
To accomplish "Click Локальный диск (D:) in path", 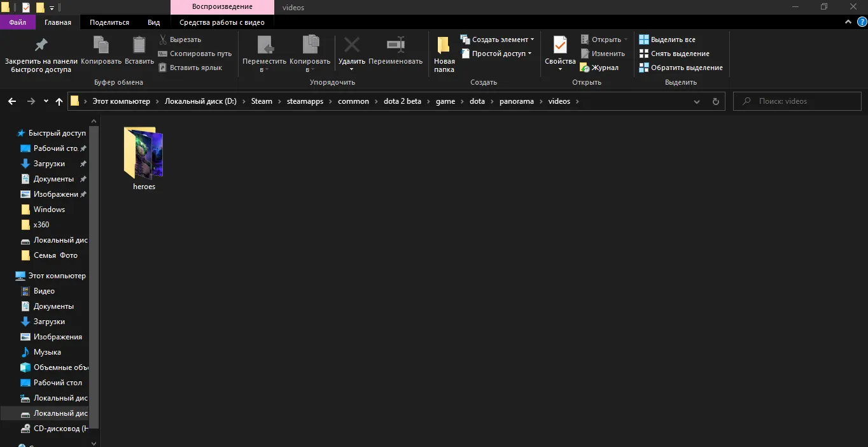I will coord(200,101).
